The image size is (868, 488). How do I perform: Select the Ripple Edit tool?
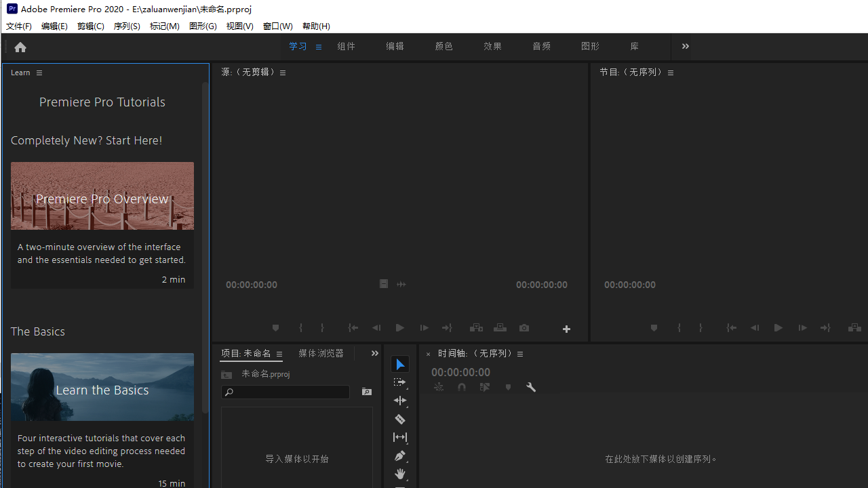tap(399, 401)
